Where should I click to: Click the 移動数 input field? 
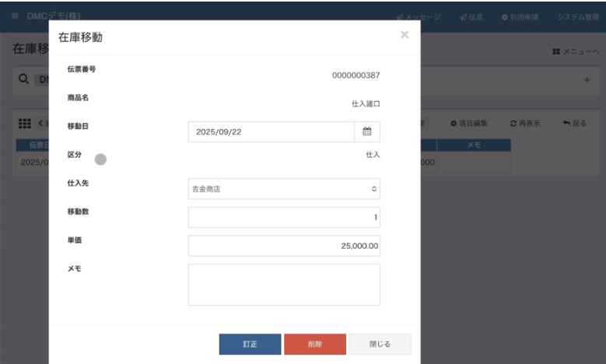pos(284,218)
